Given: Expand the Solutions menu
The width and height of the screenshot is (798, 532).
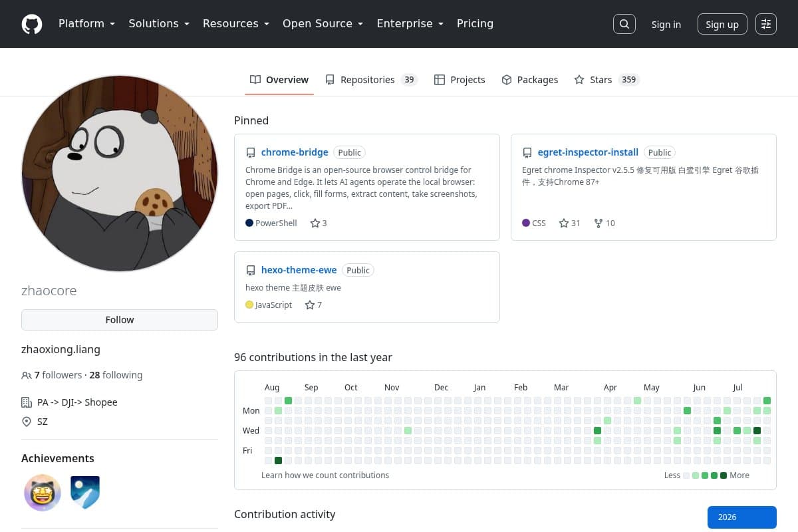Looking at the screenshot, I should (159, 24).
